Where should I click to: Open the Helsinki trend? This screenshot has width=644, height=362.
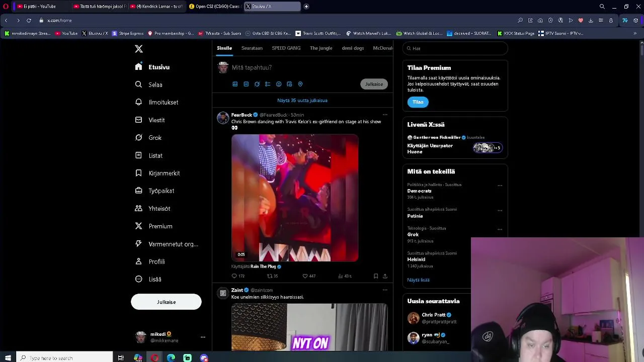pos(416,259)
